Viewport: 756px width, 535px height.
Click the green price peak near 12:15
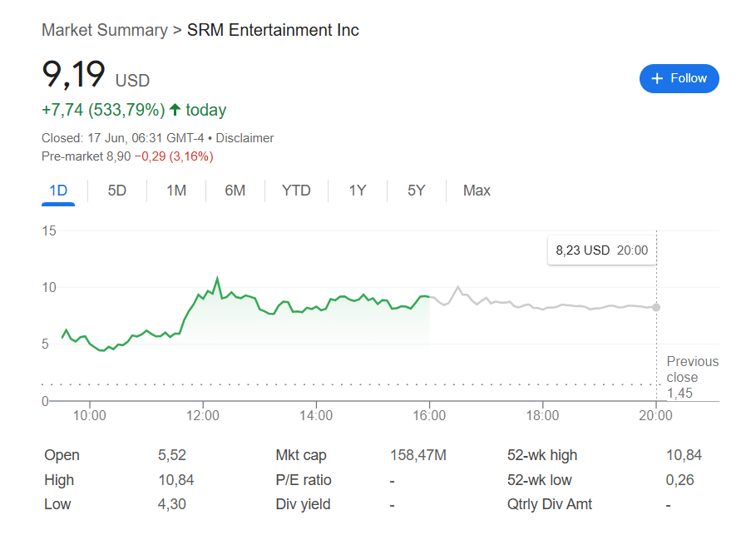(x=217, y=279)
